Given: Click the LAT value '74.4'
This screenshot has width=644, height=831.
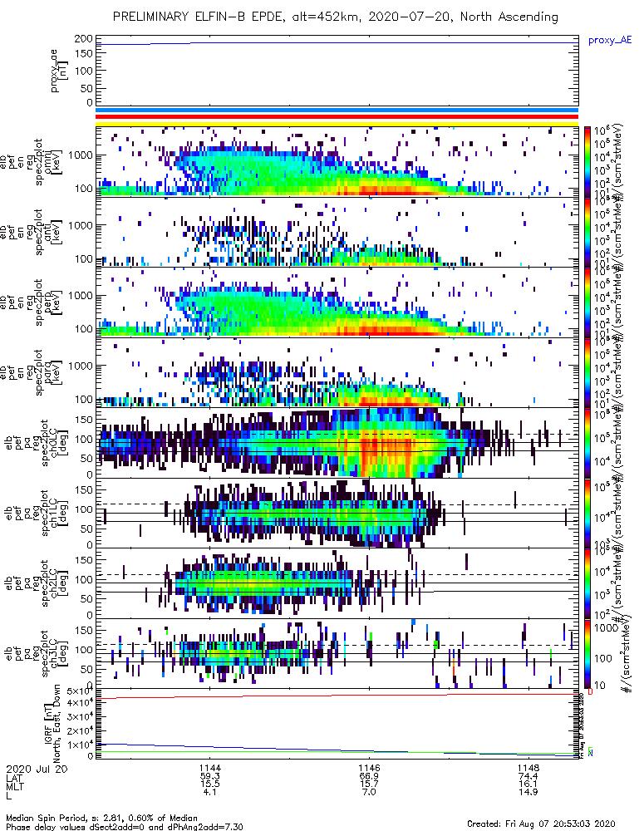Looking at the screenshot, I should 528,776.
